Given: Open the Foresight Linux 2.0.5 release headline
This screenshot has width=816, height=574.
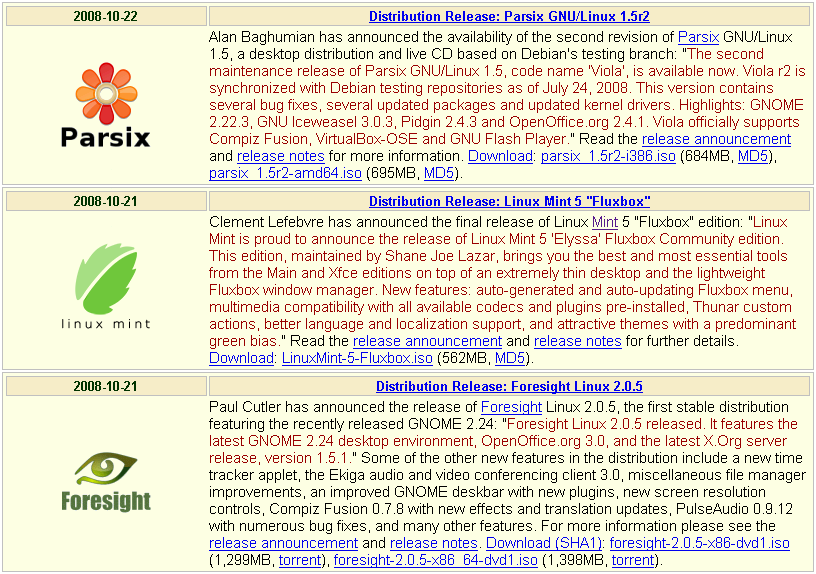Looking at the screenshot, I should (509, 386).
